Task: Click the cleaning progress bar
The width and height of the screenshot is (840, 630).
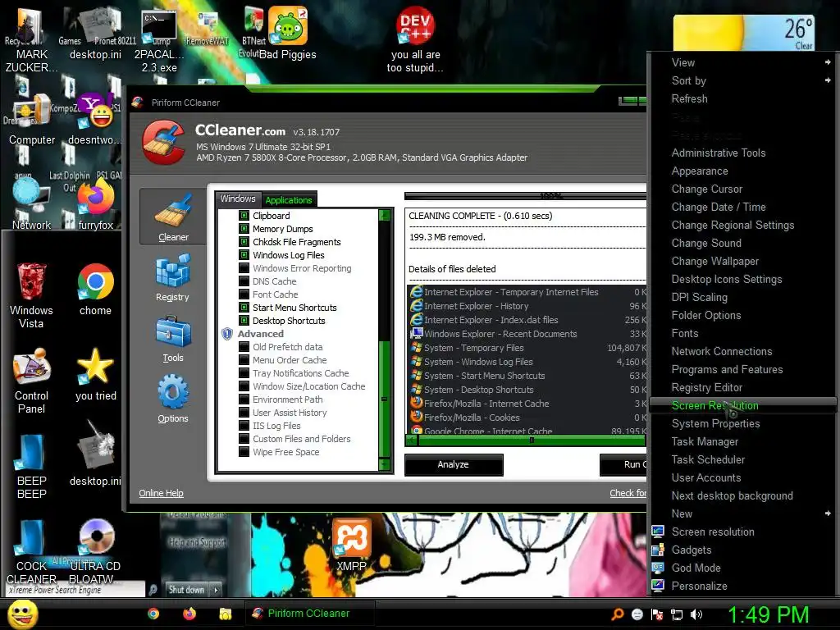Action: point(526,196)
